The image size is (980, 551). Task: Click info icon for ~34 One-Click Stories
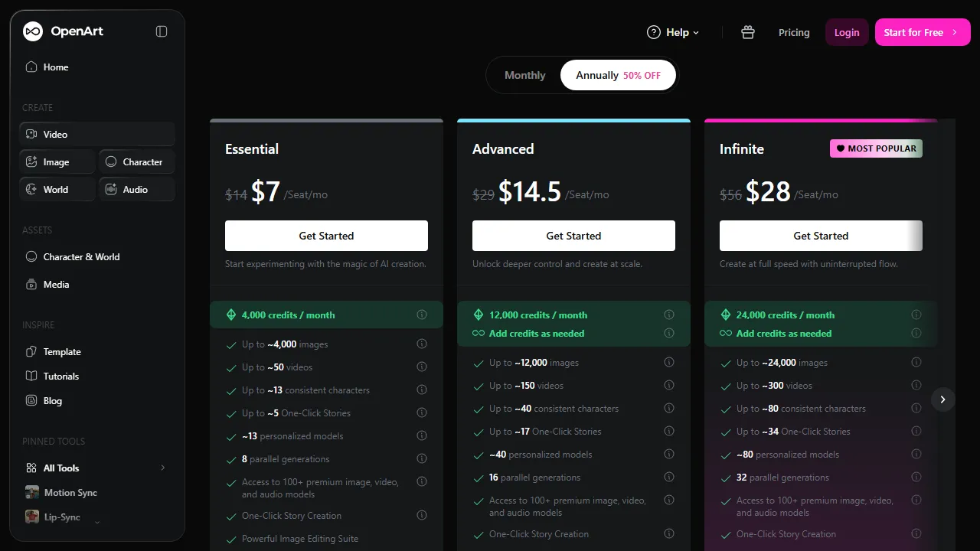[916, 432]
